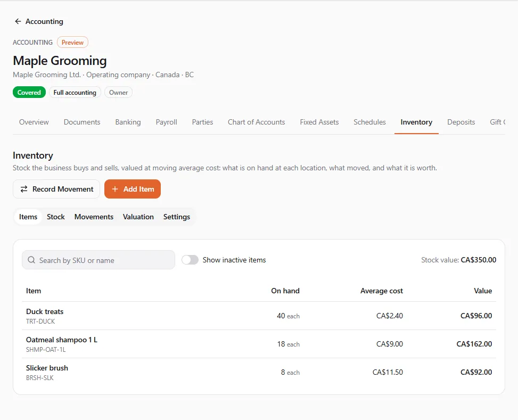The height and width of the screenshot is (420, 518).
Task: Select the Items sub-tab
Action: click(28, 217)
